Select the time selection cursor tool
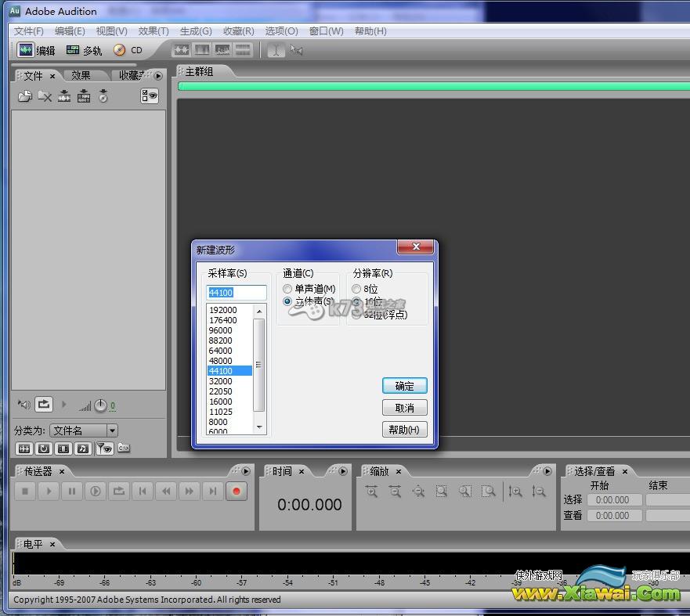 click(276, 50)
